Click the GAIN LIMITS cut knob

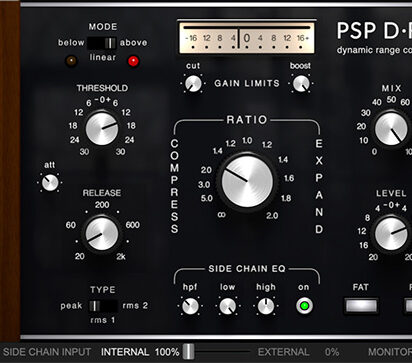point(193,83)
